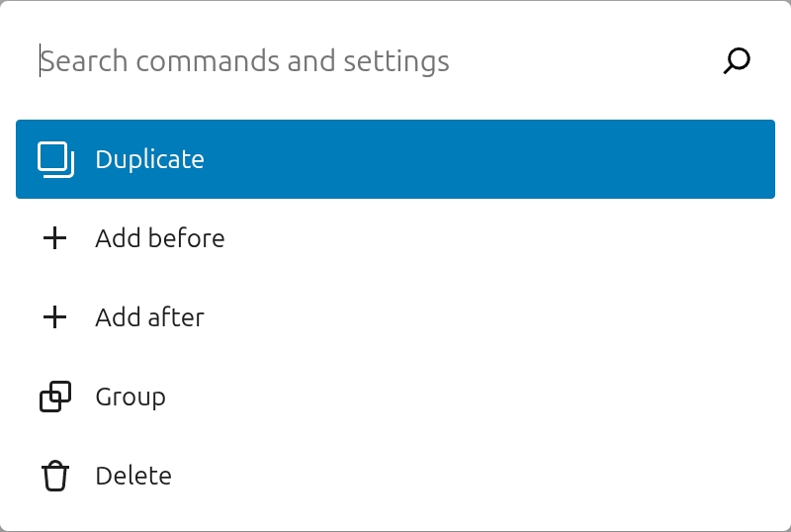This screenshot has width=791, height=532.
Task: Select the Duplicate command
Action: (x=395, y=159)
